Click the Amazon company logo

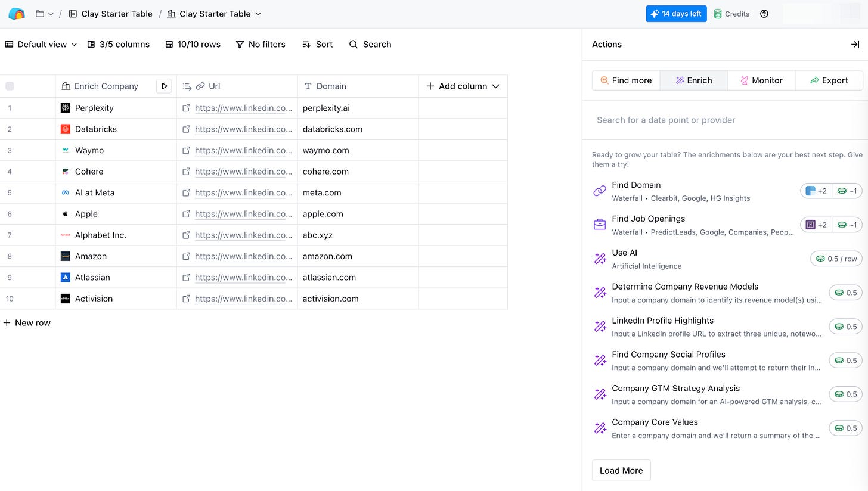[66, 256]
